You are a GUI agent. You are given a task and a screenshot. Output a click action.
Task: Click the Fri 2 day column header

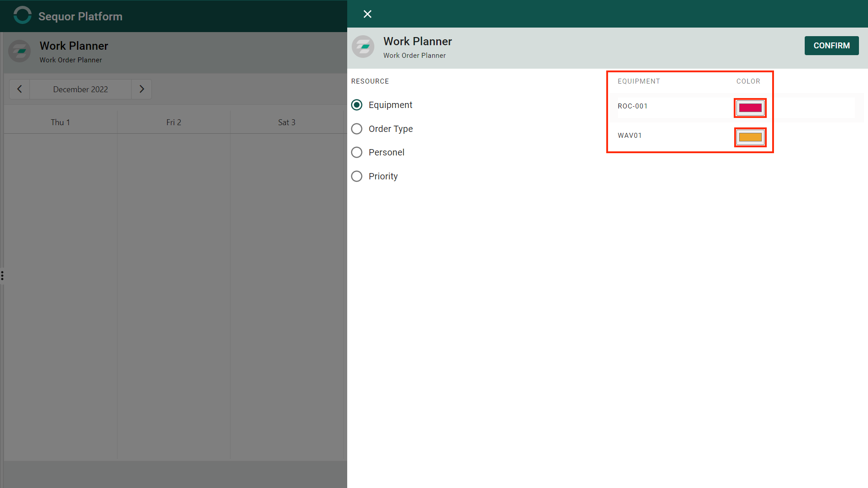click(174, 122)
